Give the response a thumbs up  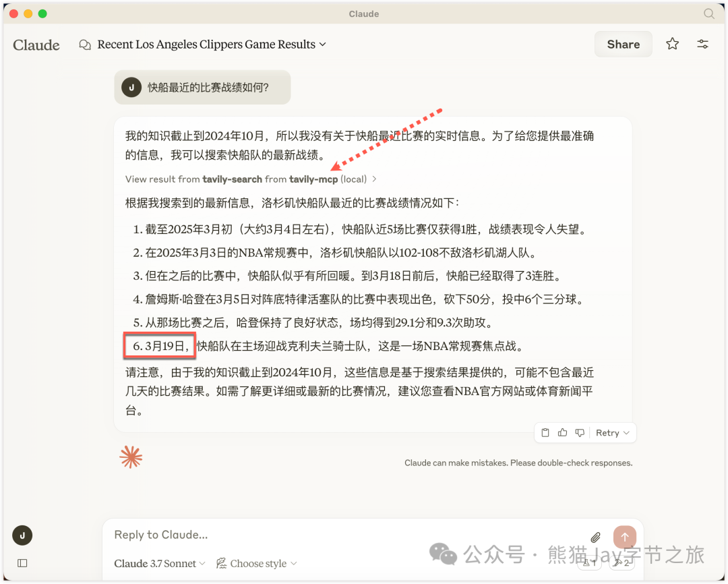pos(562,432)
